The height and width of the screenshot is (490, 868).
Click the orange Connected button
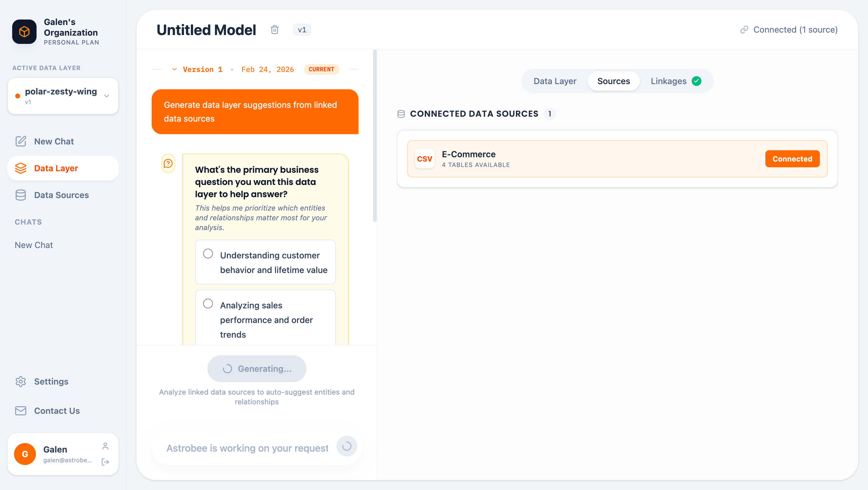click(x=792, y=159)
